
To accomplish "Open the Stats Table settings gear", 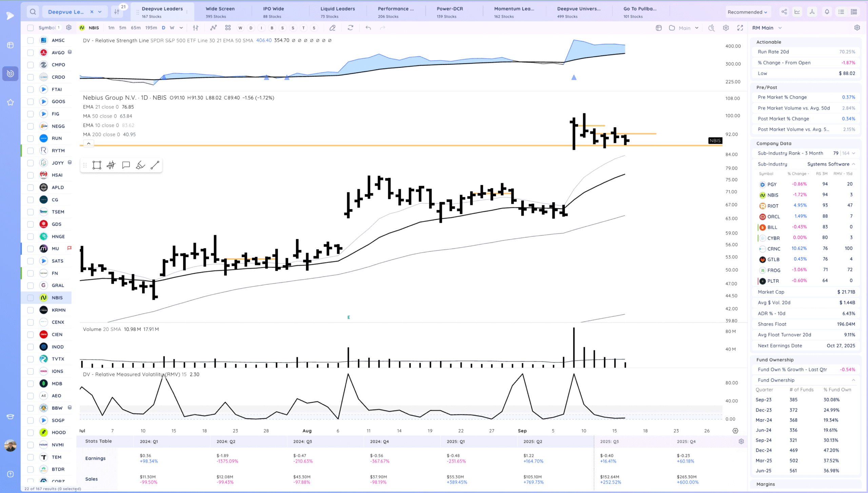I will click(741, 441).
